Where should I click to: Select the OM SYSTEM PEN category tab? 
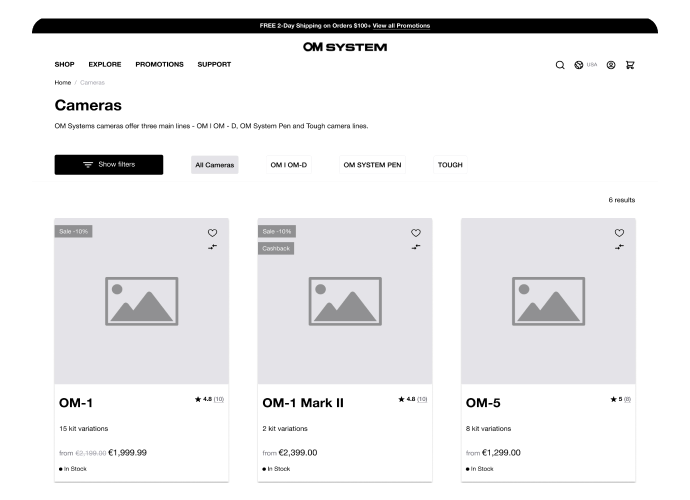point(372,165)
